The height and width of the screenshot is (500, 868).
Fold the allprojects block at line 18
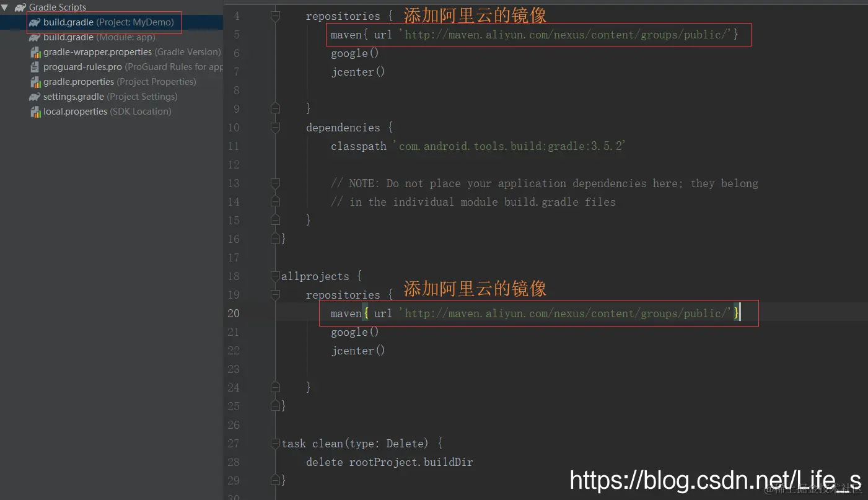coord(275,276)
